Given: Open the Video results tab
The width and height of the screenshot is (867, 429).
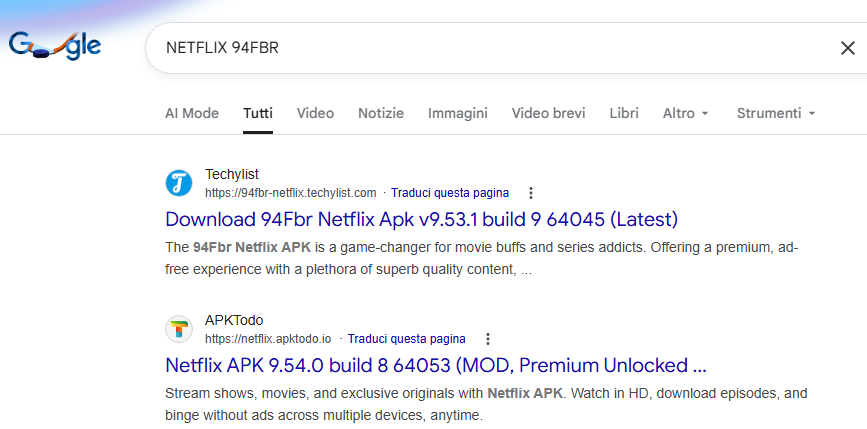Looking at the screenshot, I should tap(315, 113).
